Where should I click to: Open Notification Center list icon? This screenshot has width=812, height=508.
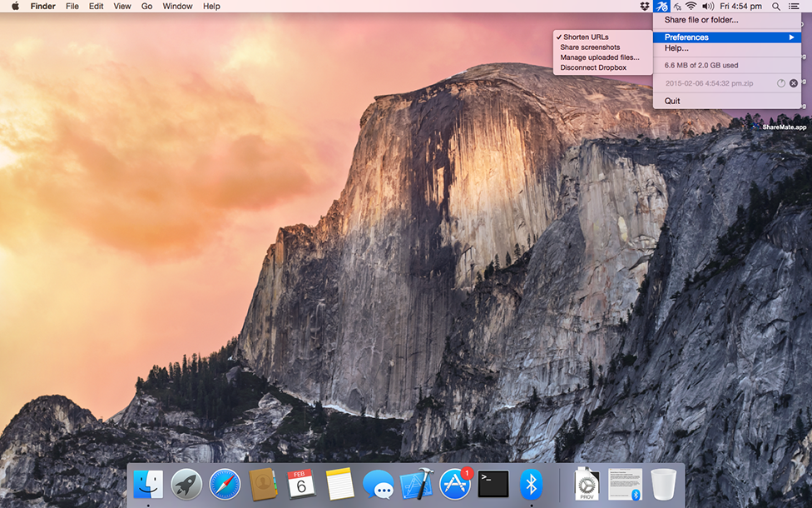click(x=794, y=6)
